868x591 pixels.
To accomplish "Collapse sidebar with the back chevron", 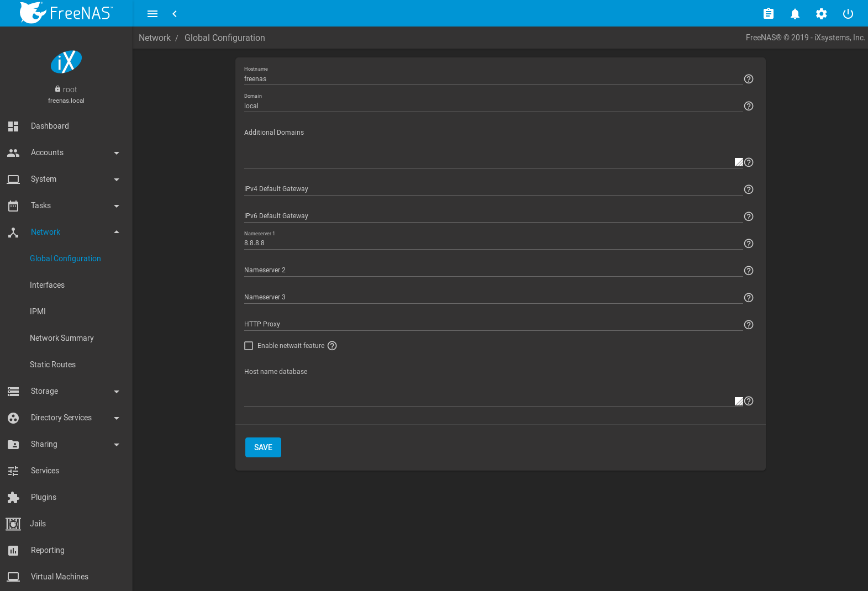I will tap(175, 14).
